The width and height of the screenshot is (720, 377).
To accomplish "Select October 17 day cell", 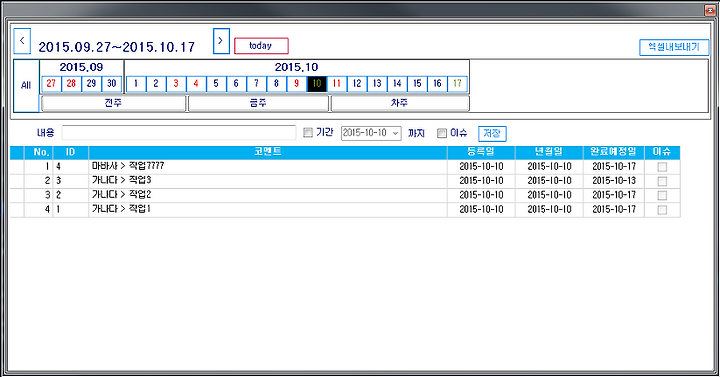I will tap(457, 84).
